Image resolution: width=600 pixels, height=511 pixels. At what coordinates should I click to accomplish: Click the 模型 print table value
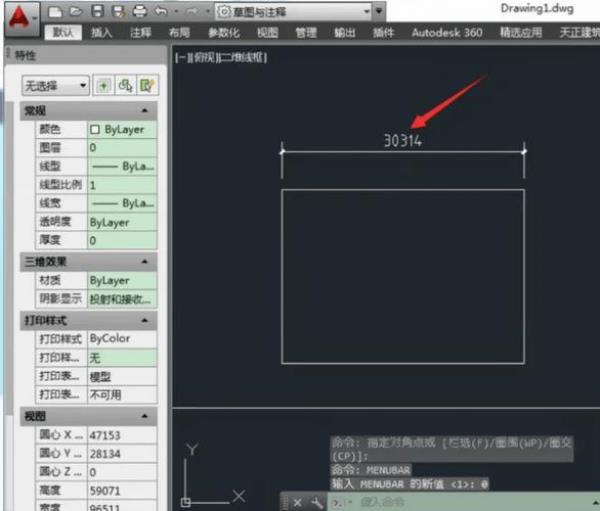coord(122,377)
